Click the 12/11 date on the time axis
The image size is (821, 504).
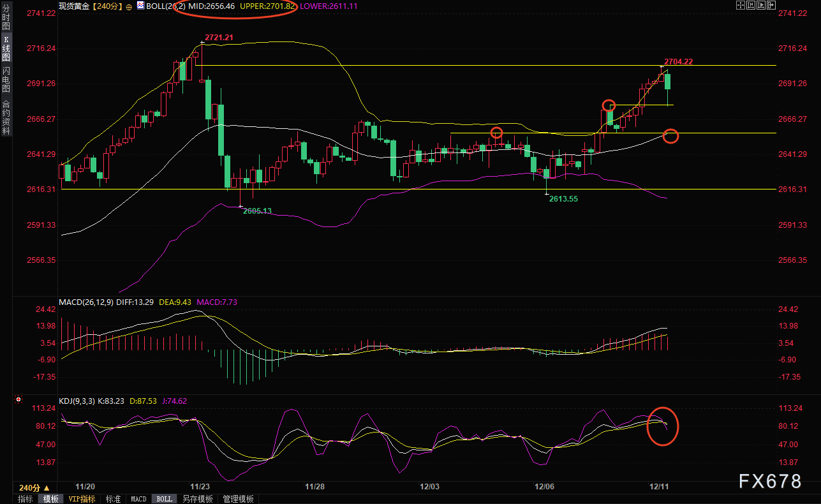coord(660,487)
